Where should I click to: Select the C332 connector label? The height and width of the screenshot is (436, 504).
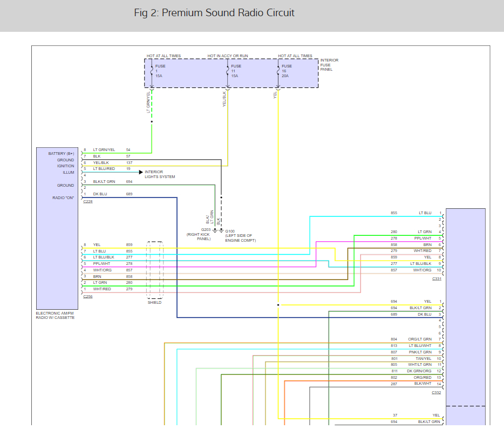(x=437, y=392)
